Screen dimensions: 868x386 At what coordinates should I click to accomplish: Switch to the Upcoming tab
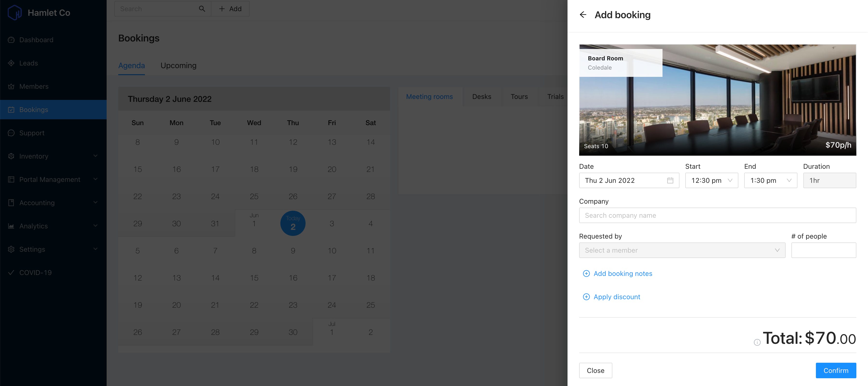pos(178,65)
